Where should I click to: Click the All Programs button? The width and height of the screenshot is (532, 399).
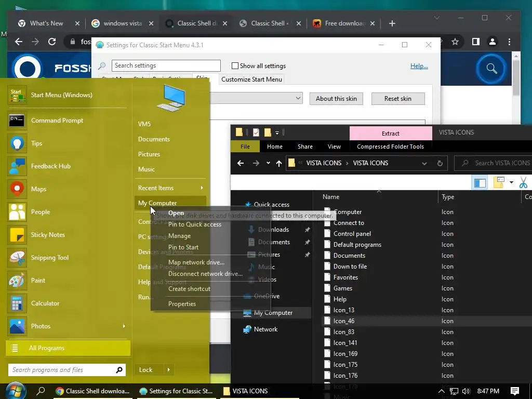pos(68,348)
